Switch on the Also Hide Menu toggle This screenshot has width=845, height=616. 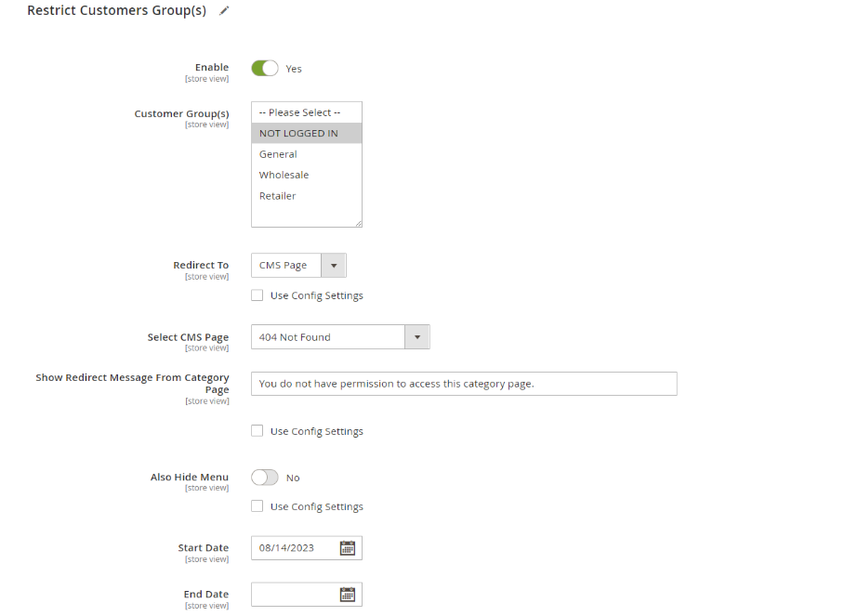coord(265,478)
